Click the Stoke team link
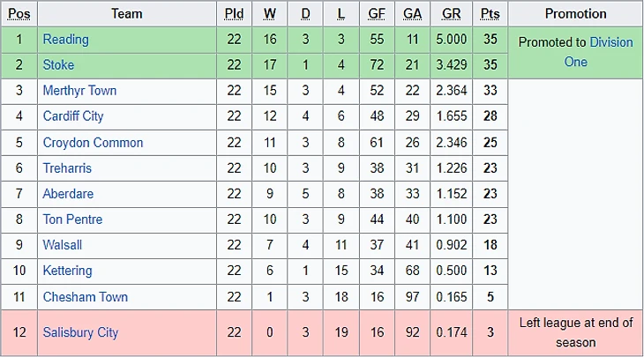Screen dimensions: 644x357 [58, 65]
